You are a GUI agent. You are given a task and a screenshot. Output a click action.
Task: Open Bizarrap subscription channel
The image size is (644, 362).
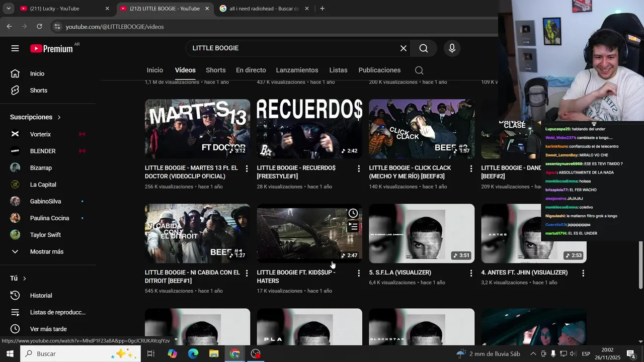pos(48,168)
